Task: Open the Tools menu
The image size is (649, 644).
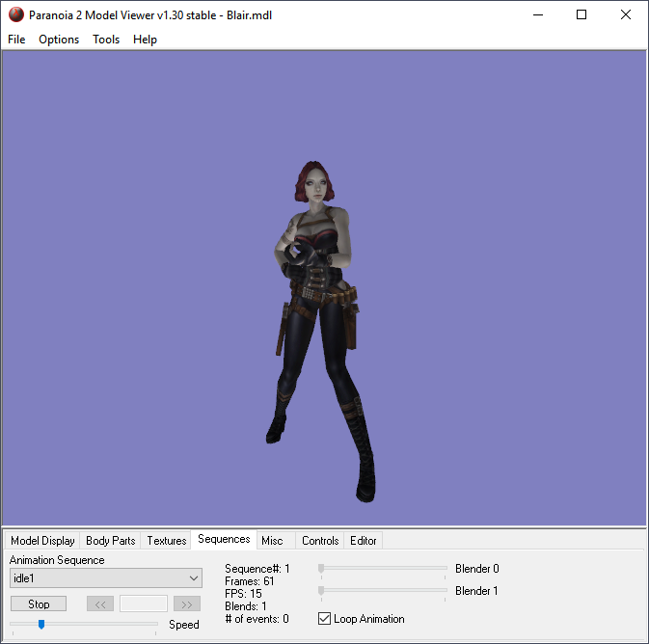Action: coord(106,40)
